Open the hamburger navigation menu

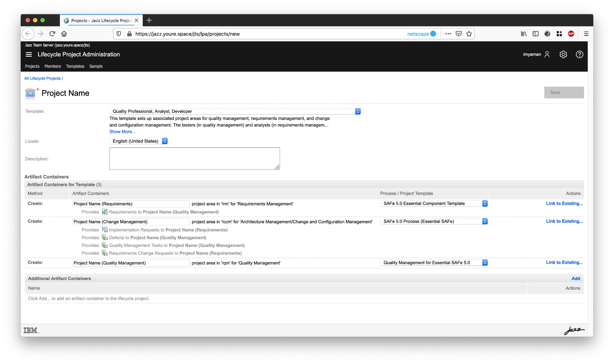click(29, 54)
